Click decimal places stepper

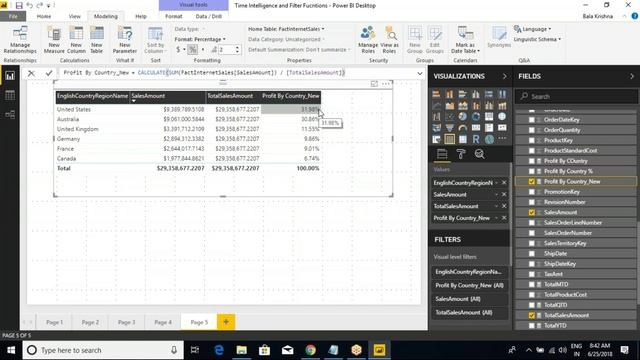tap(237, 50)
